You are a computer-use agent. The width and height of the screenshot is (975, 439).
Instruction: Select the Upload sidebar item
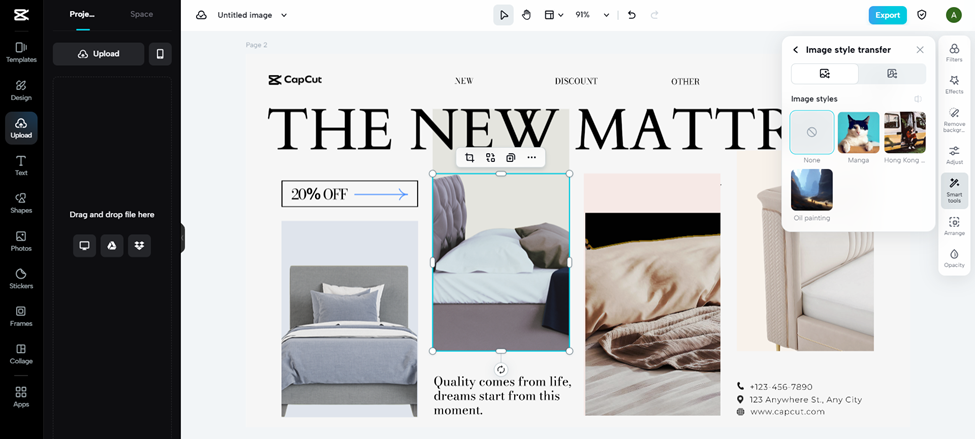[21, 128]
